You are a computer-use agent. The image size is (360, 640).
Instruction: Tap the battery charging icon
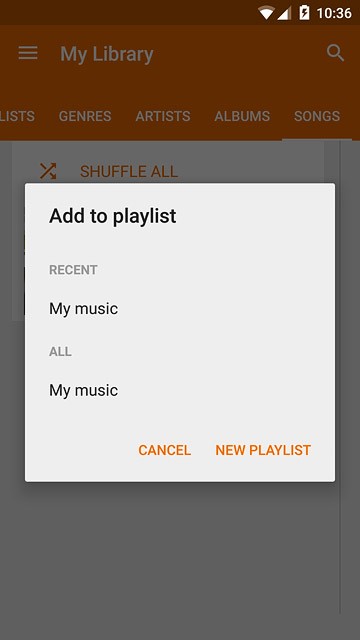click(x=304, y=13)
